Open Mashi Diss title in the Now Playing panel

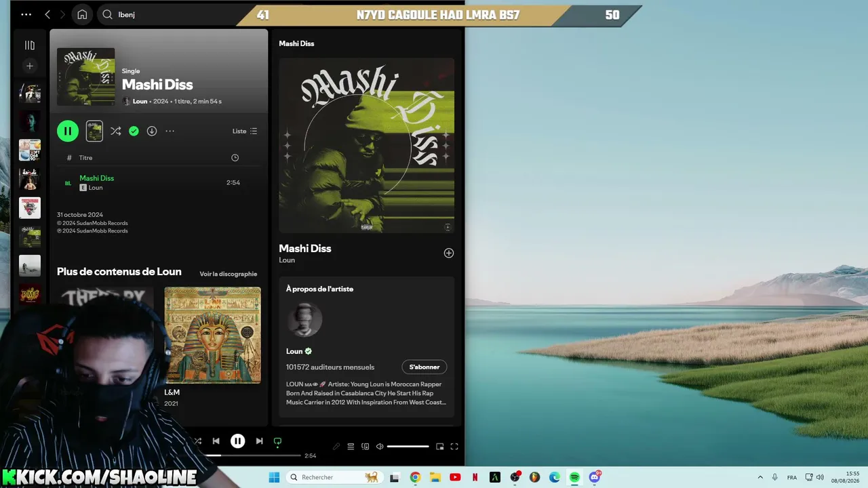tap(305, 249)
